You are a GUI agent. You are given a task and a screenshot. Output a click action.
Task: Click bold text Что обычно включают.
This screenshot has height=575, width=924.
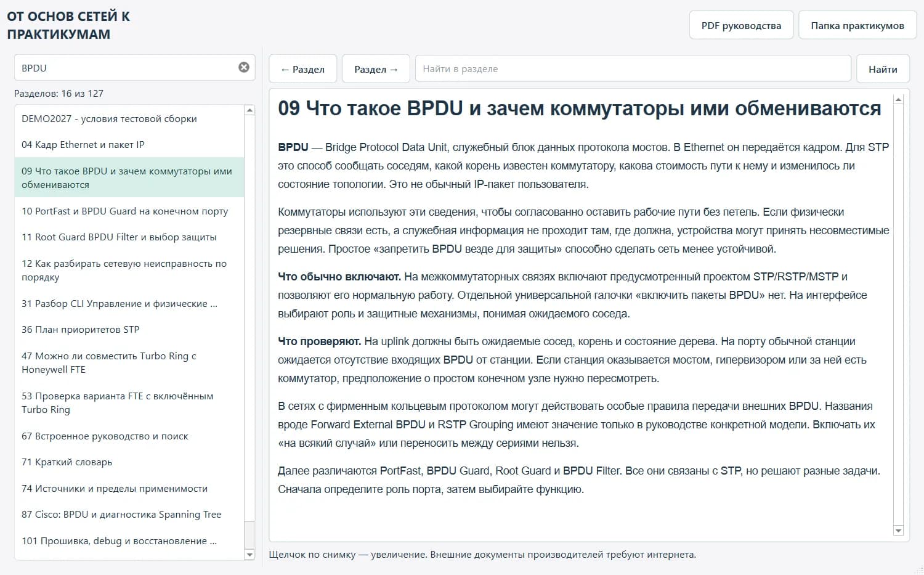coord(339,277)
